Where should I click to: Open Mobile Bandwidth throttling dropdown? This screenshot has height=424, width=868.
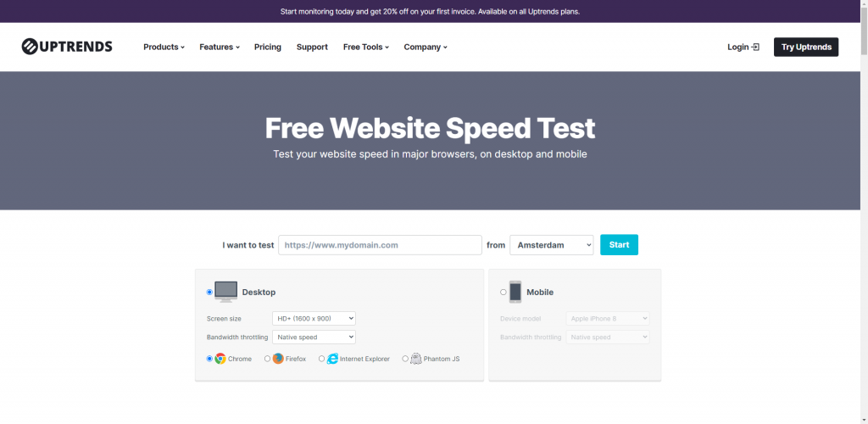tap(607, 338)
